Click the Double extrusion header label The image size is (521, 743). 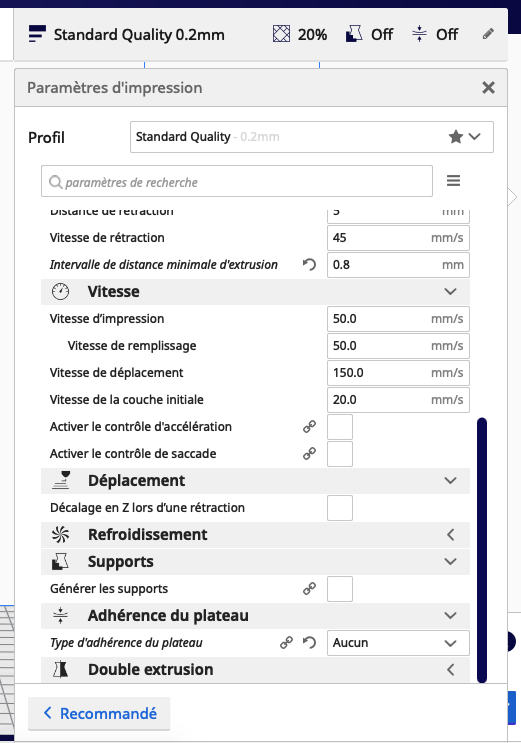pos(151,670)
